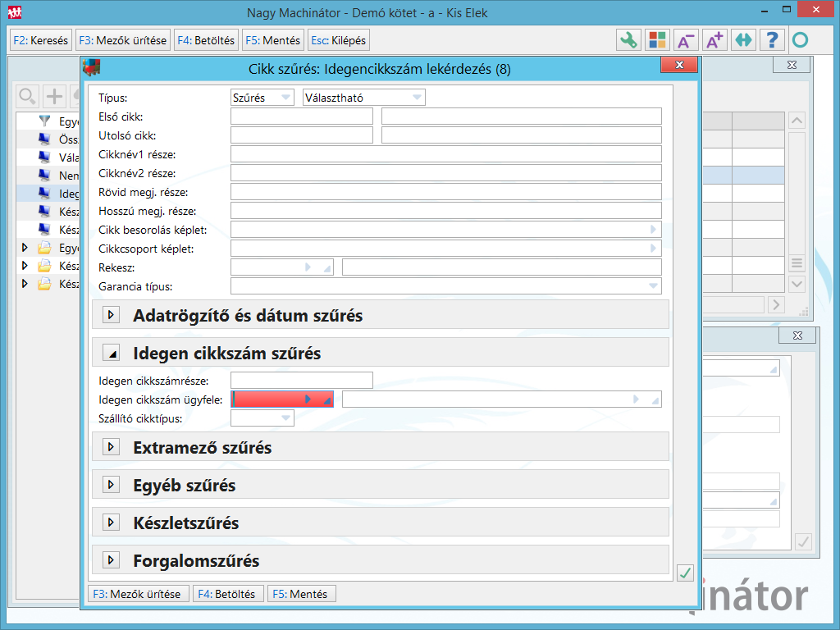This screenshot has height=630, width=840.
Task: Click F5: Mentés button at dialog bottom
Action: [301, 594]
